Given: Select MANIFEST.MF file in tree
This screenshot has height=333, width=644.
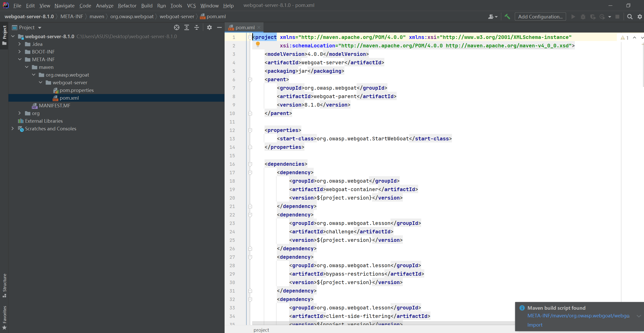Looking at the screenshot, I should [x=55, y=106].
